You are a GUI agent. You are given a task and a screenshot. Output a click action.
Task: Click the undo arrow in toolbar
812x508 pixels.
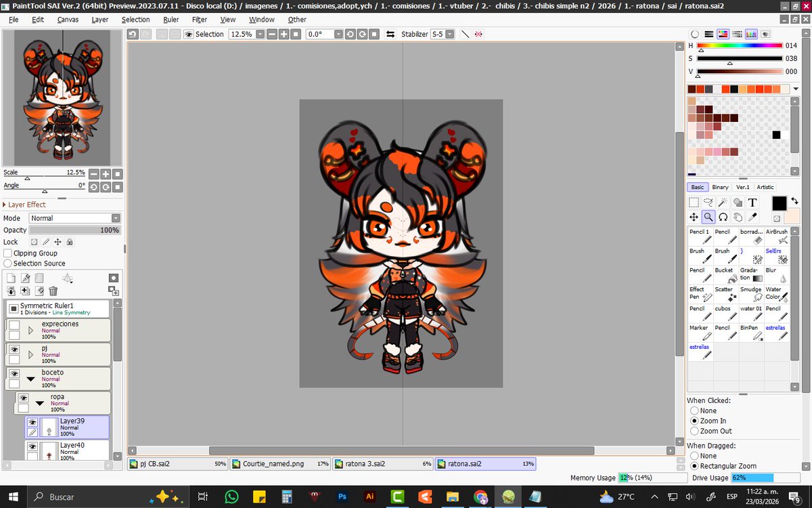point(133,34)
